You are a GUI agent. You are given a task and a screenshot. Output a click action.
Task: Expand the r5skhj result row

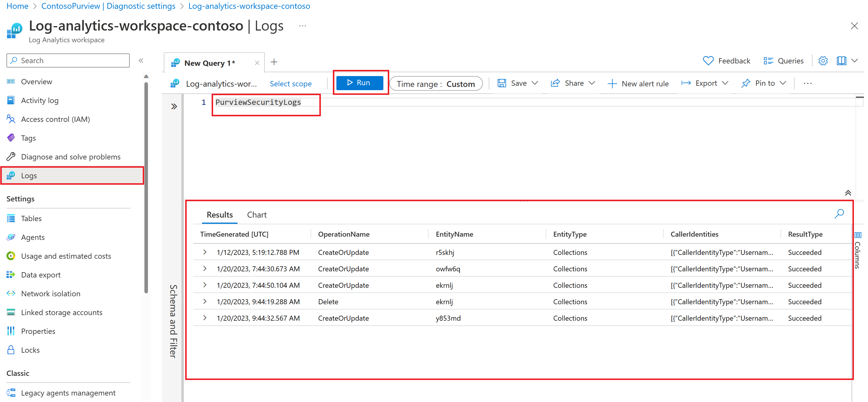[205, 252]
